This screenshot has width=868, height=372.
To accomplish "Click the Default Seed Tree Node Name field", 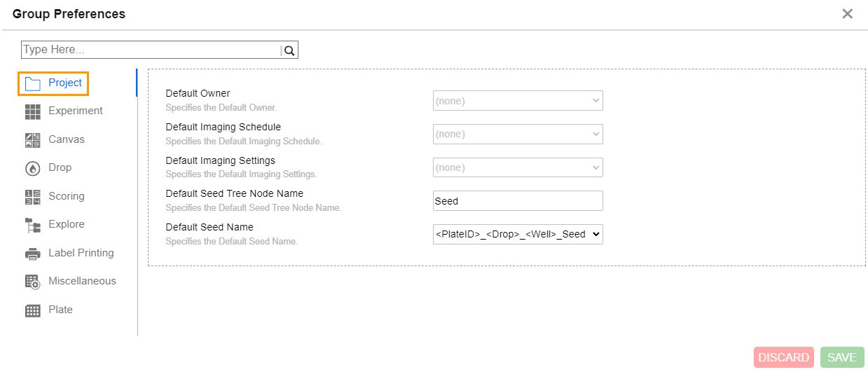I will point(518,201).
